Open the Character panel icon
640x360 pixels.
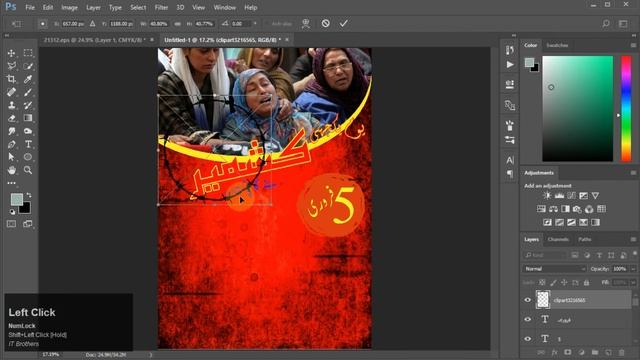(510, 160)
